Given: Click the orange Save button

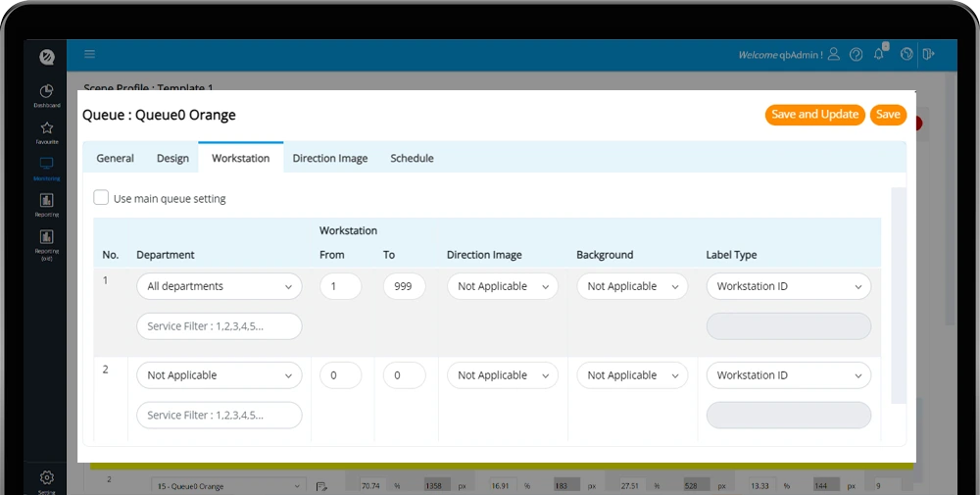Looking at the screenshot, I should pyautogui.click(x=888, y=115).
